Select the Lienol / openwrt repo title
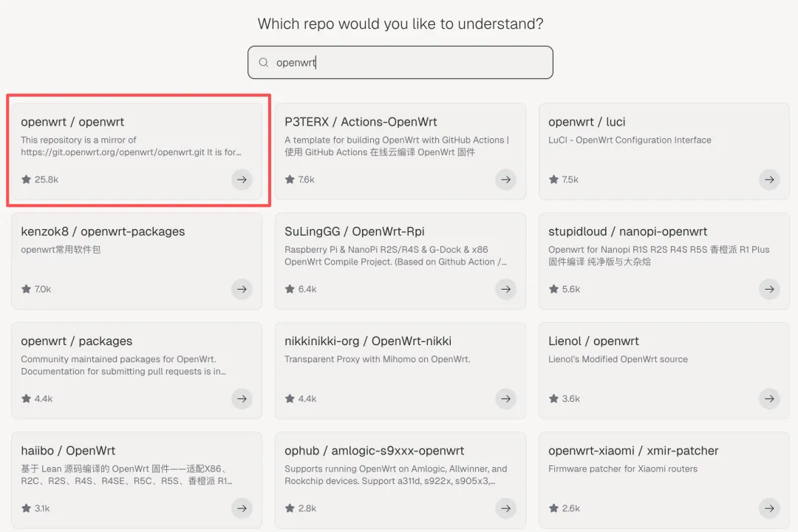 [x=593, y=341]
